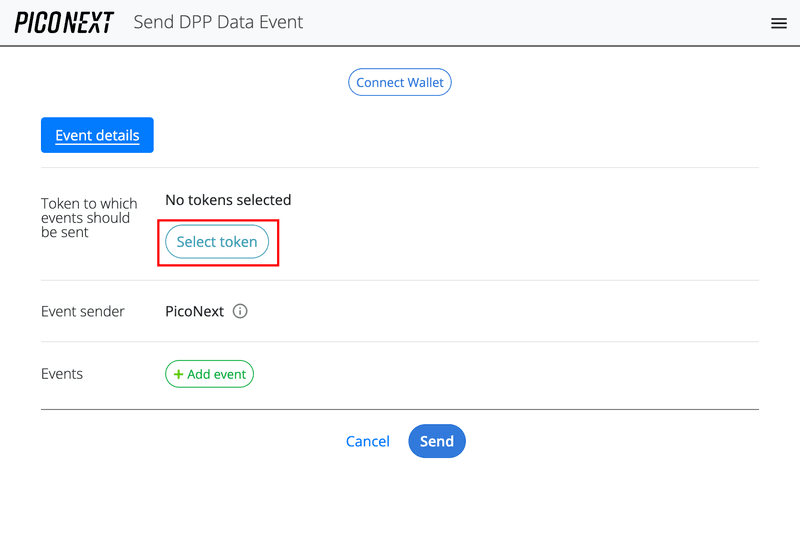Click the 'Token to which events should be sent' label
The height and width of the screenshot is (549, 800).
(x=89, y=218)
